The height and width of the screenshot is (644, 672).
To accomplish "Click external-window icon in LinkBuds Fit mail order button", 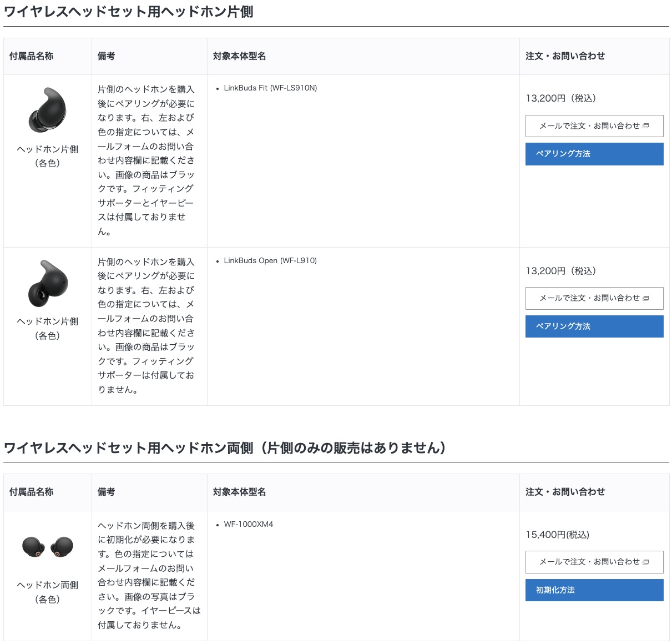I will coord(646,126).
